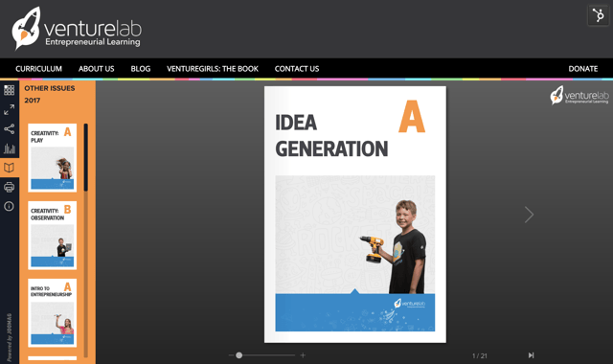Go to the Blog page
This screenshot has height=364, width=613.
click(141, 69)
